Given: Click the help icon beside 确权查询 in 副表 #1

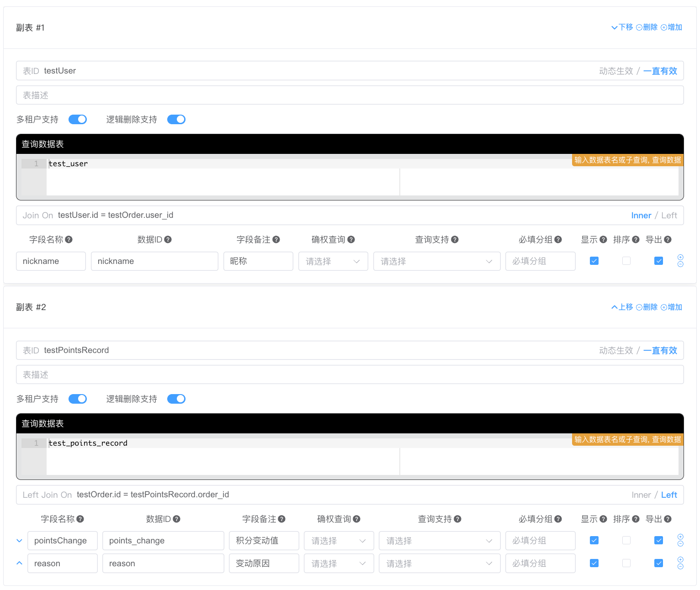Looking at the screenshot, I should [x=351, y=239].
